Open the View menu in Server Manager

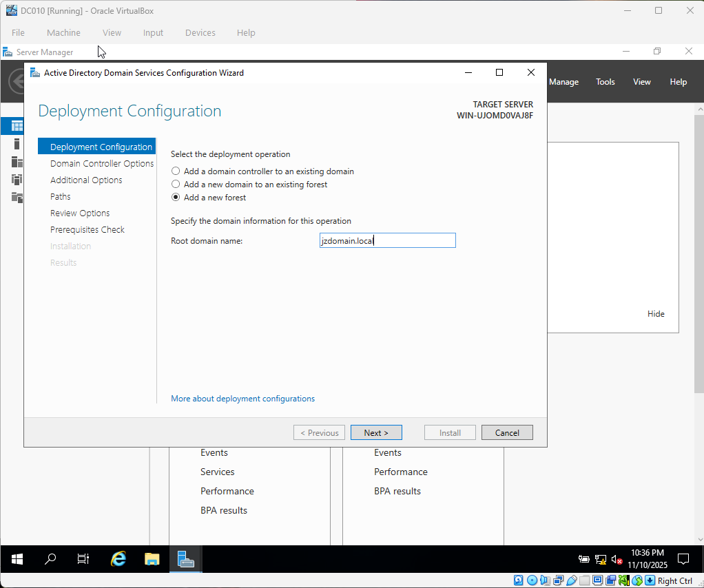click(641, 81)
